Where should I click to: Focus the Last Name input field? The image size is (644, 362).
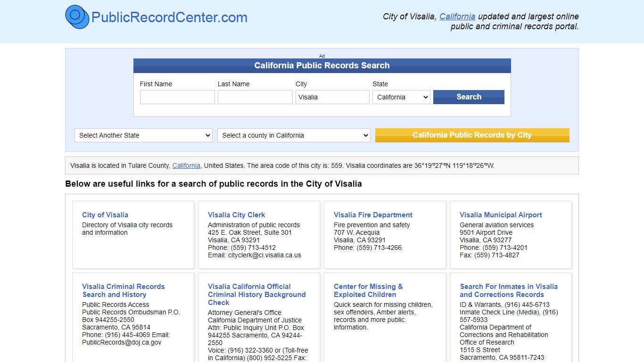coord(255,97)
